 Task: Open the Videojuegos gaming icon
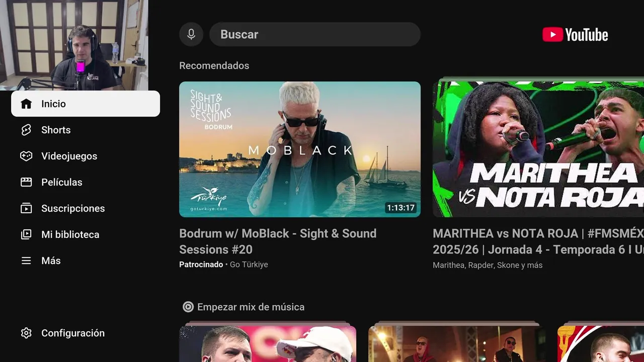pos(26,156)
